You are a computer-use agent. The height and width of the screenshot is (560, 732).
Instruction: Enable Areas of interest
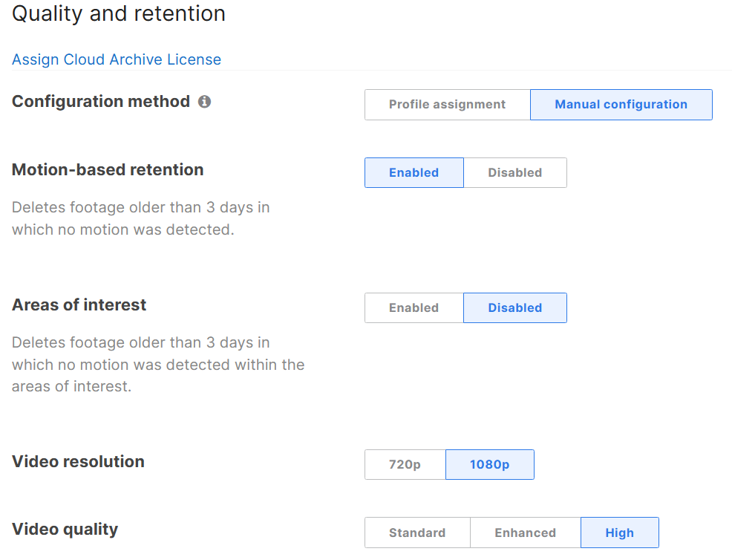[414, 307]
